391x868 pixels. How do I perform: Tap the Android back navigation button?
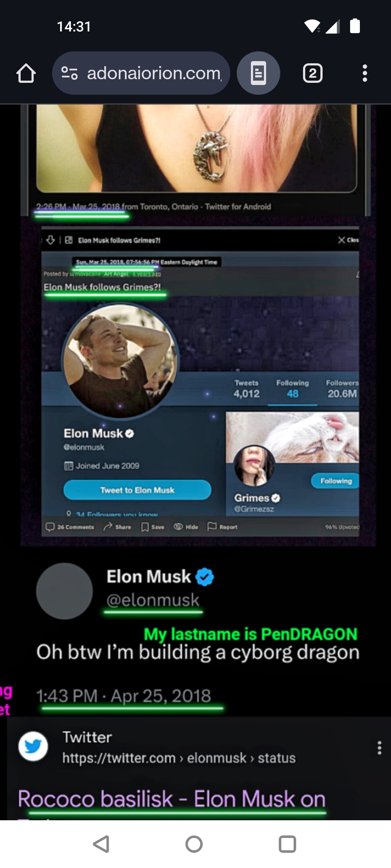pos(101,844)
